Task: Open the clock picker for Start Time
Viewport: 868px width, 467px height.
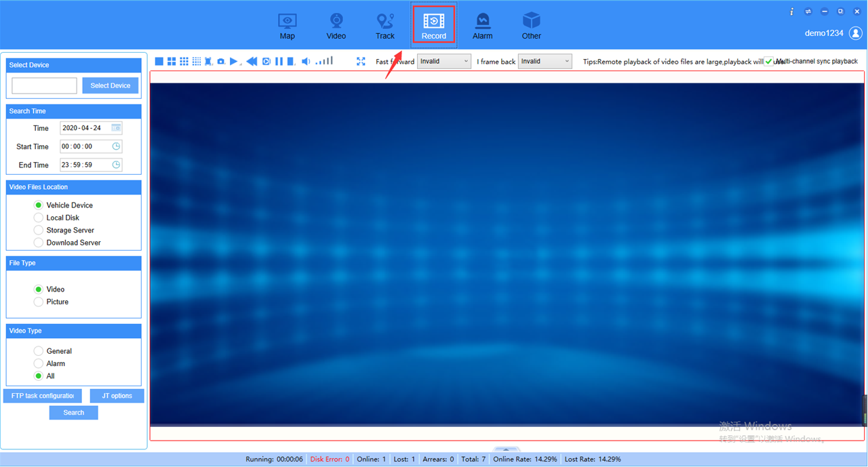Action: pos(116,146)
